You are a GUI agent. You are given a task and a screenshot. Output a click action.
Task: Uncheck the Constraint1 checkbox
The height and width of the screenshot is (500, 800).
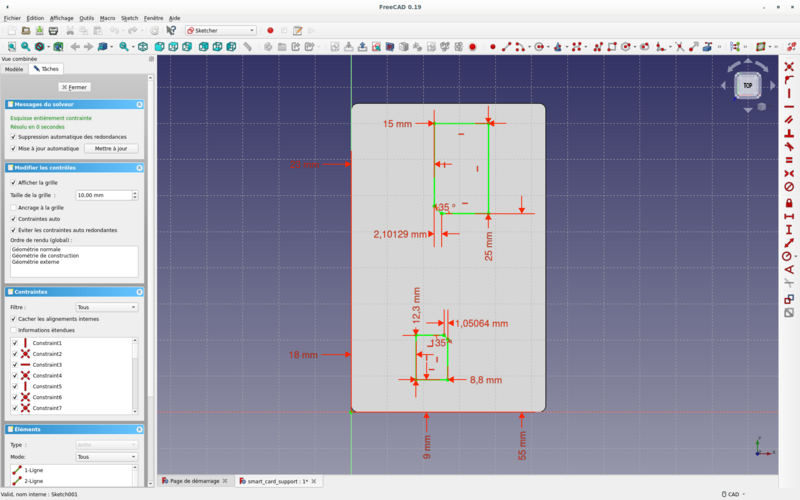tap(15, 343)
